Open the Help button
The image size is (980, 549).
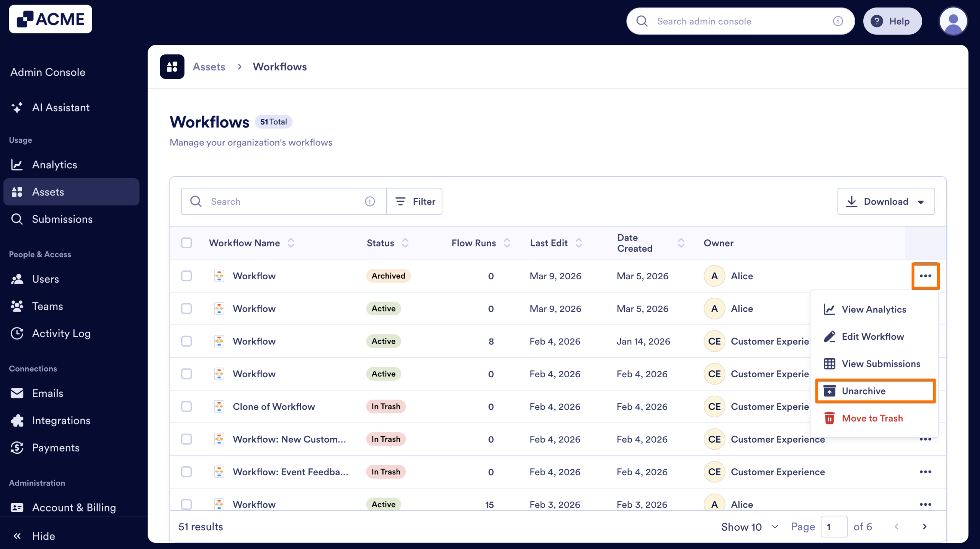coord(893,21)
